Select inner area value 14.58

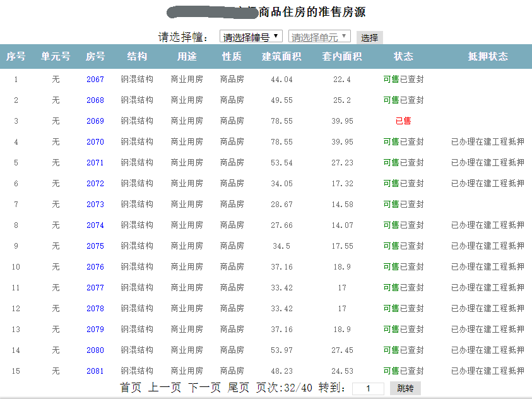click(342, 205)
